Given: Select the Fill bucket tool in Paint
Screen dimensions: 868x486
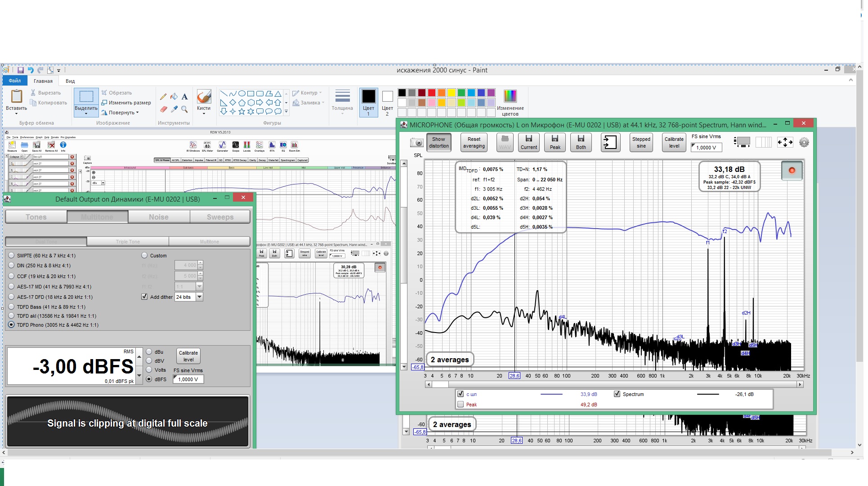Looking at the screenshot, I should click(x=174, y=97).
